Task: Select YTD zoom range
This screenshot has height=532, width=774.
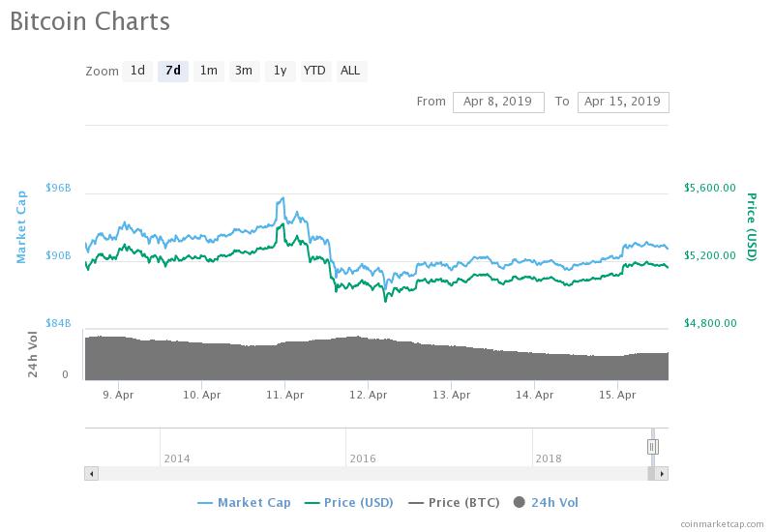Action: click(314, 71)
